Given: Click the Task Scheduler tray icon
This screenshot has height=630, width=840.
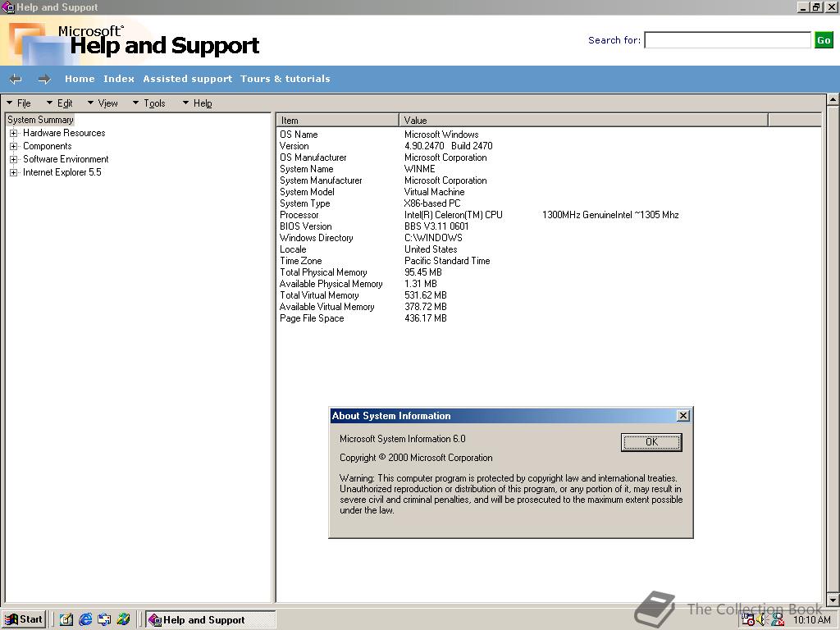Looking at the screenshot, I should click(748, 620).
